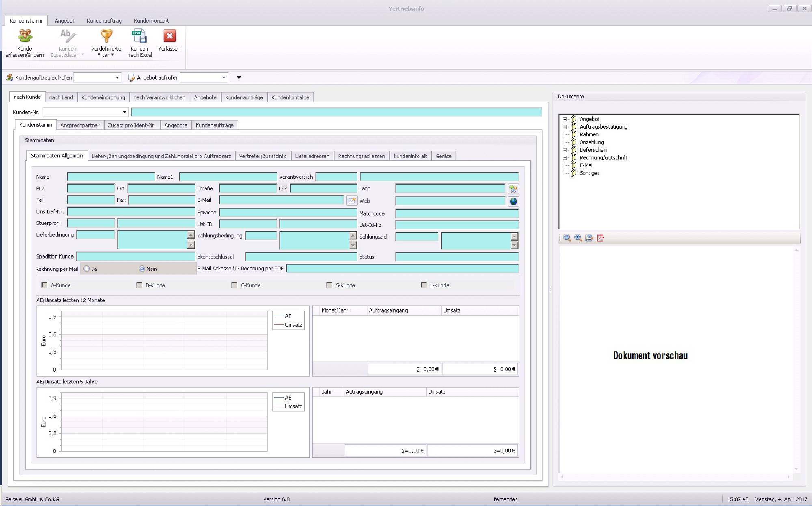Expand the Angebot tree node
Screen dimensions: 812x506
[565, 119]
